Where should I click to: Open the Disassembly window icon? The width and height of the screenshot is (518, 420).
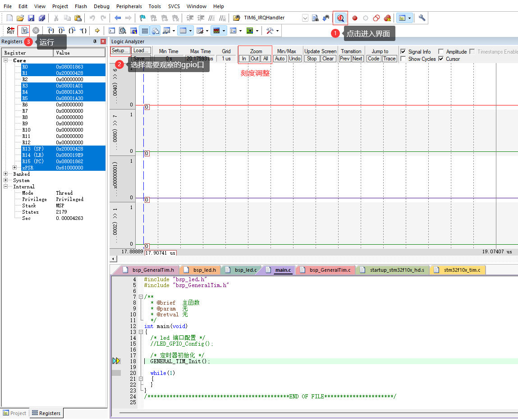pos(123,31)
